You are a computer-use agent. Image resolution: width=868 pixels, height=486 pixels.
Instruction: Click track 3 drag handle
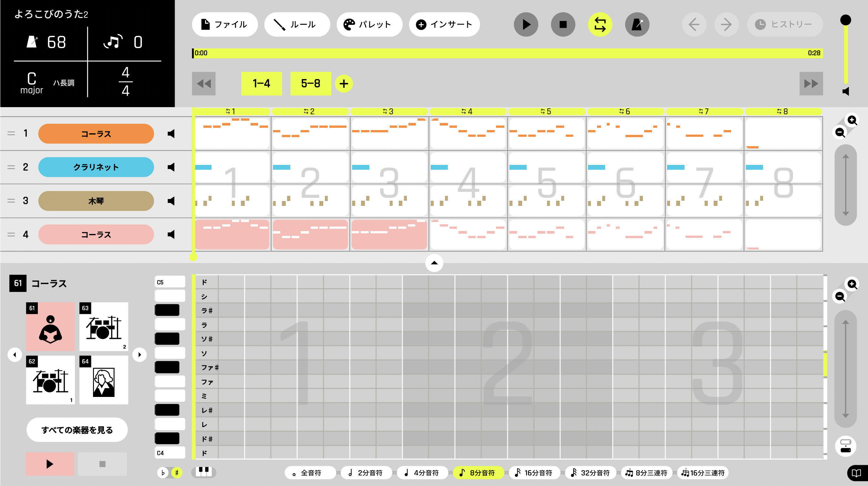[x=11, y=201]
